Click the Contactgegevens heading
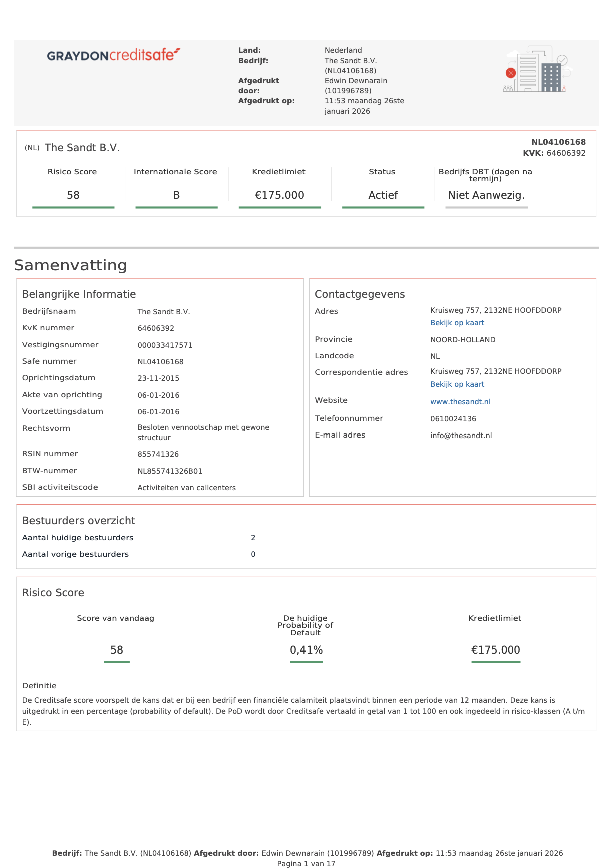Screen dimensions: 610x868 point(360,294)
